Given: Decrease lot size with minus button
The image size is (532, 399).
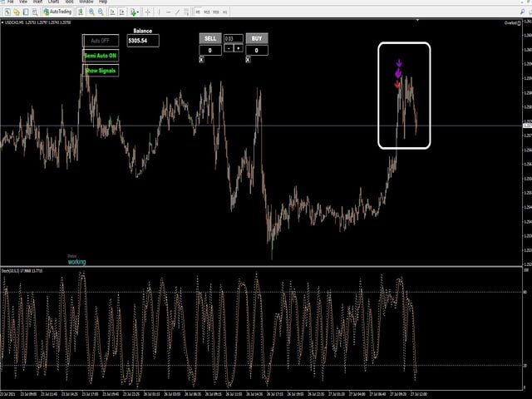Looking at the screenshot, I should point(228,48).
